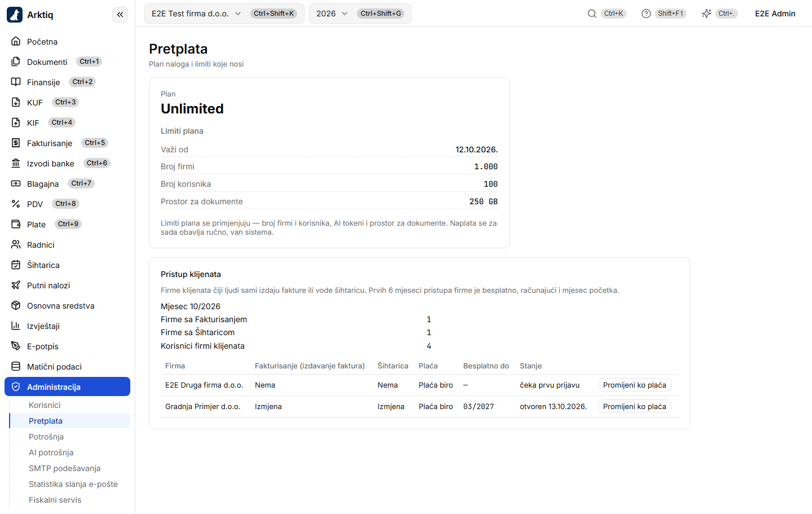Open the AI assistant sparkle icon
This screenshot has height=514, width=812.
(707, 14)
